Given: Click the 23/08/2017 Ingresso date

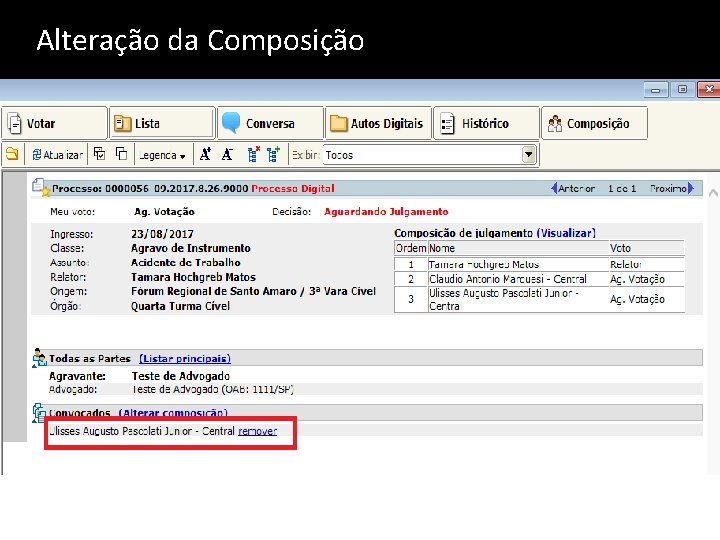Looking at the screenshot, I should pyautogui.click(x=162, y=234).
